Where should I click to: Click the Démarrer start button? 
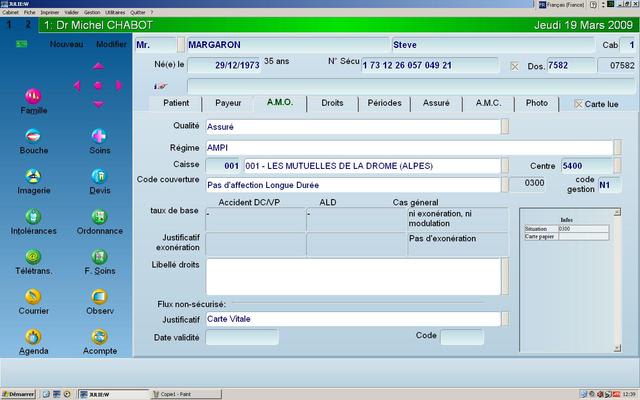click(18, 394)
